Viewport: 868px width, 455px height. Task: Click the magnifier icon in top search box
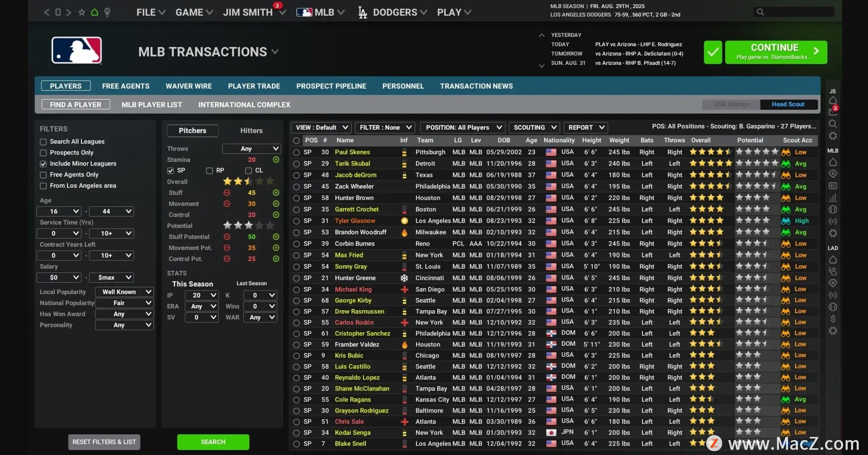(x=760, y=12)
